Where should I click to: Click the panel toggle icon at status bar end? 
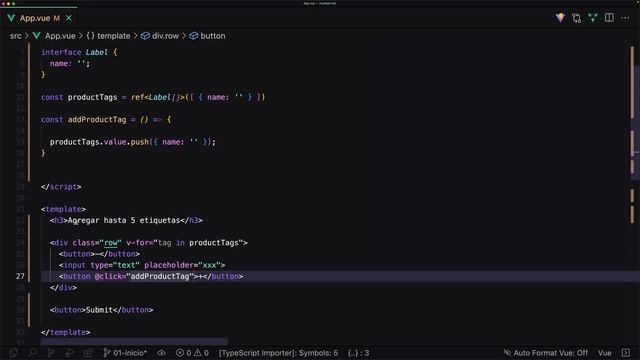pyautogui.click(x=626, y=353)
